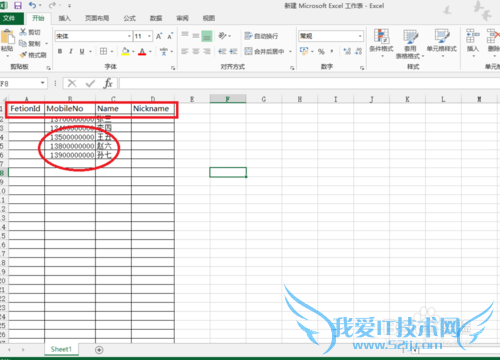Click the Insert Function fx button
Viewport: 500px width, 360px height.
[108, 83]
